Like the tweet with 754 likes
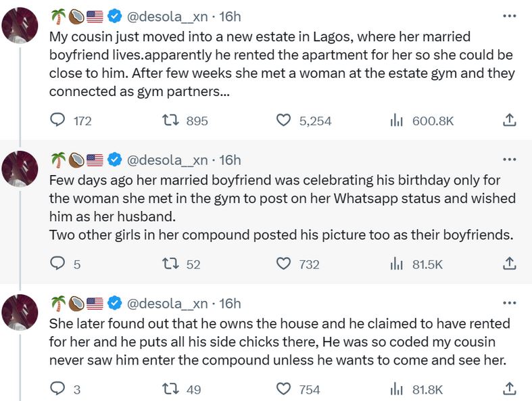 [x=284, y=389]
